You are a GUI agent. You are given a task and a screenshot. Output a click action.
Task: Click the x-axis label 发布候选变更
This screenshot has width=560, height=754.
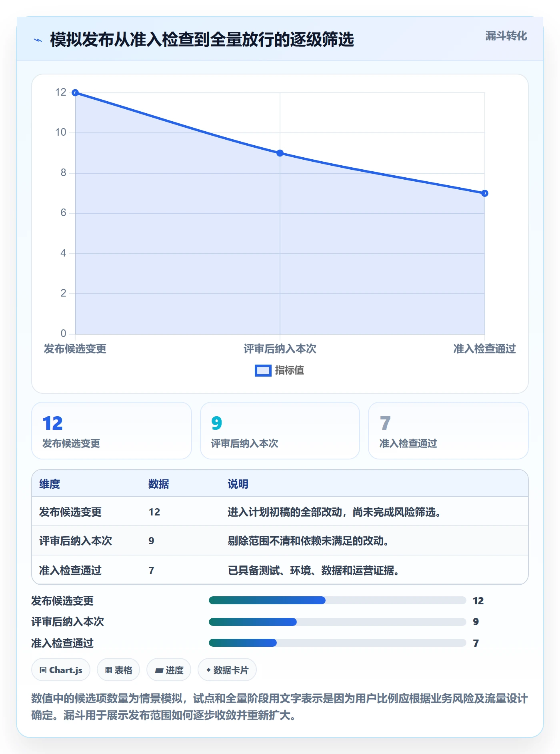(x=75, y=349)
